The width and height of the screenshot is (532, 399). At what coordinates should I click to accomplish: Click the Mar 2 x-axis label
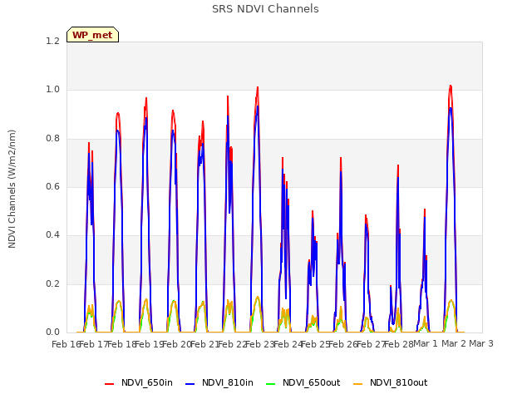click(x=454, y=343)
